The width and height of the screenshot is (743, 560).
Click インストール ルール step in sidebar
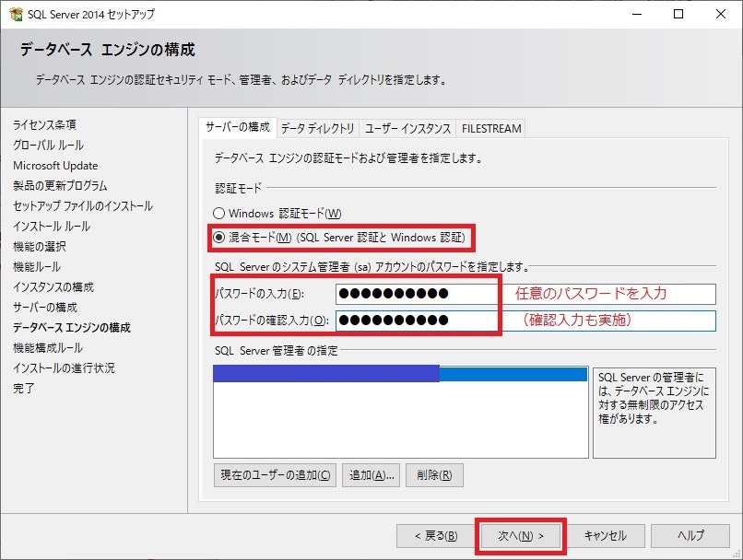tap(52, 227)
